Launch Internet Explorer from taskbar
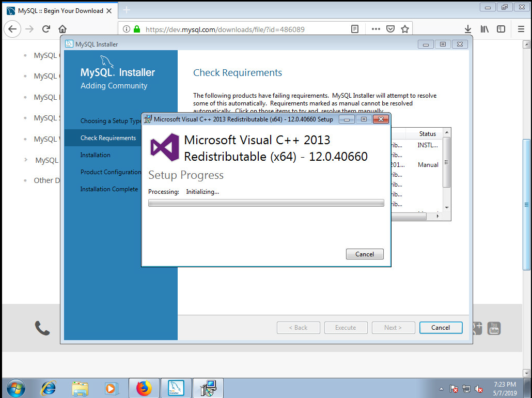The width and height of the screenshot is (532, 398). click(x=48, y=388)
